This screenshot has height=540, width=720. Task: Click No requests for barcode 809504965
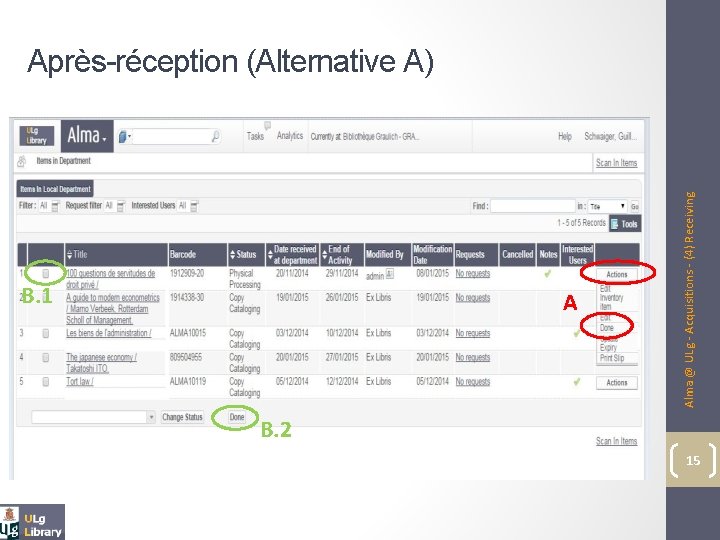point(472,358)
